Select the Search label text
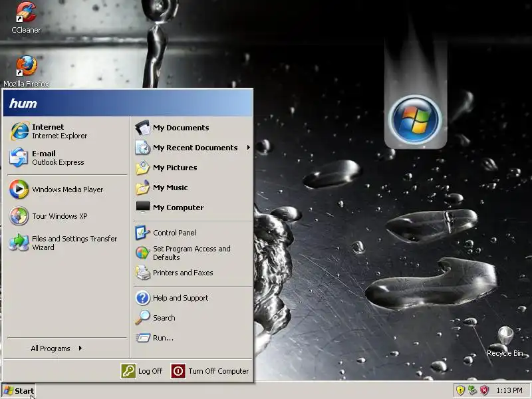 pyautogui.click(x=164, y=318)
